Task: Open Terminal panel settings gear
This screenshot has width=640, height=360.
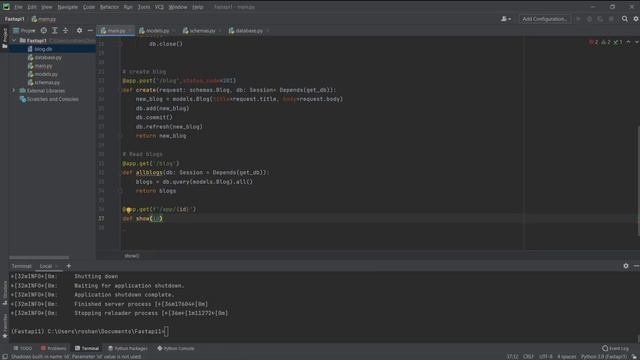Action: [x=626, y=266]
